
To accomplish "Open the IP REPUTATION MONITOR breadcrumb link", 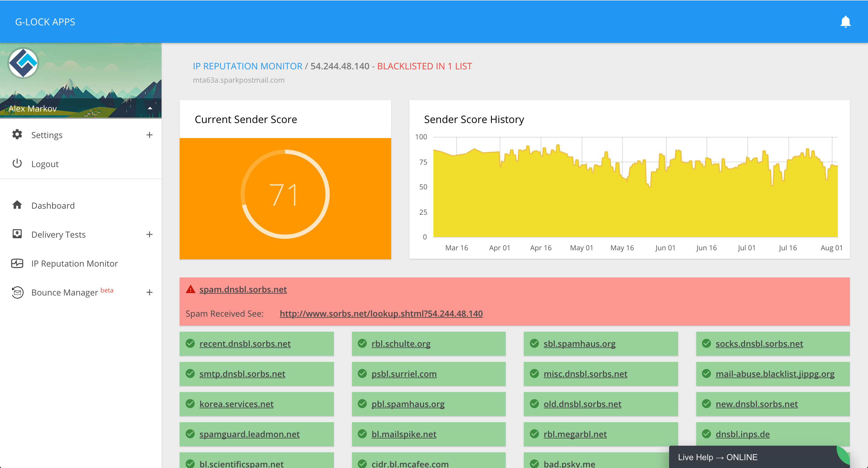I will coord(247,66).
